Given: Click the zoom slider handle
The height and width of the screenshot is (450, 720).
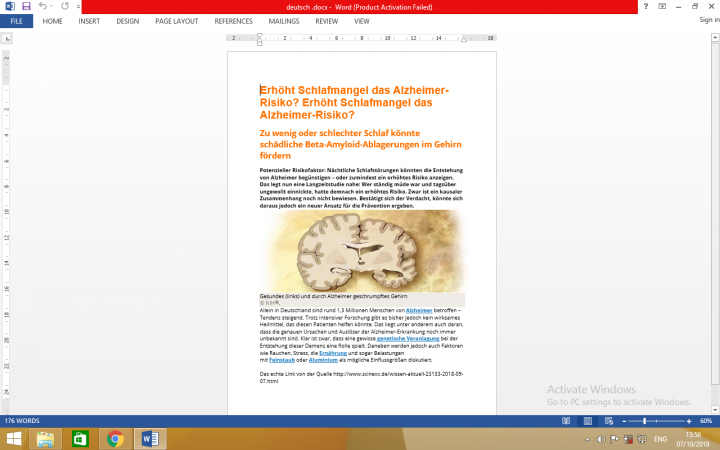Looking at the screenshot, I should (x=645, y=421).
